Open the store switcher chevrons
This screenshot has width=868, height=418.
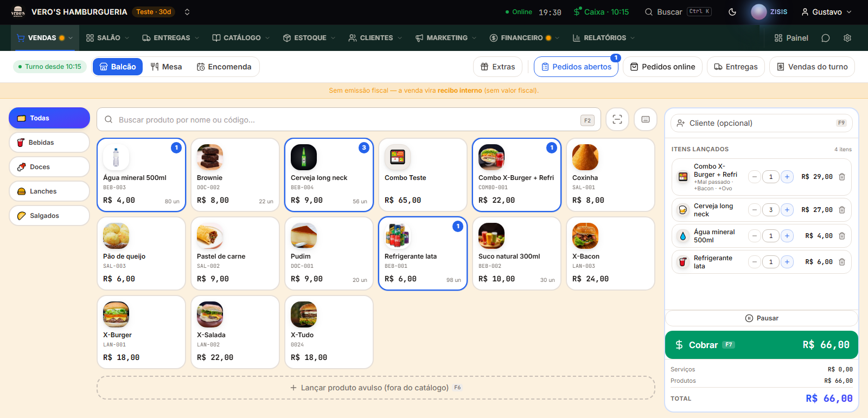[187, 12]
